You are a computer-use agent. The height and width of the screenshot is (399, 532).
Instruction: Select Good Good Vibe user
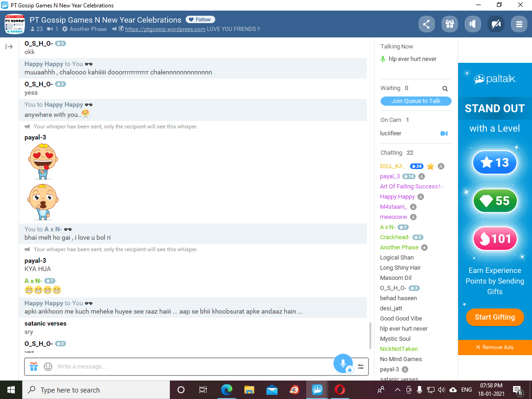click(x=401, y=319)
